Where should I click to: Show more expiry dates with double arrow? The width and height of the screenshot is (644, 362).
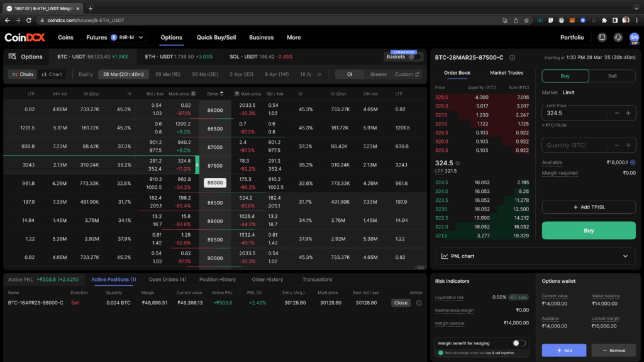(x=319, y=74)
